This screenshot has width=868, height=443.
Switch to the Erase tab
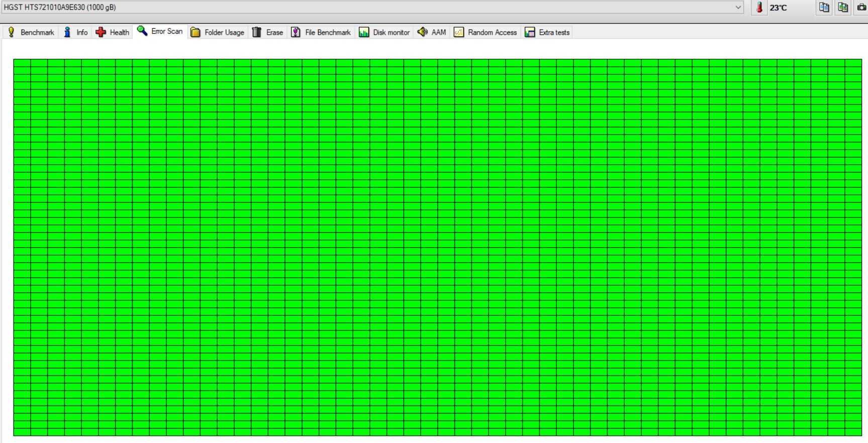coord(267,32)
